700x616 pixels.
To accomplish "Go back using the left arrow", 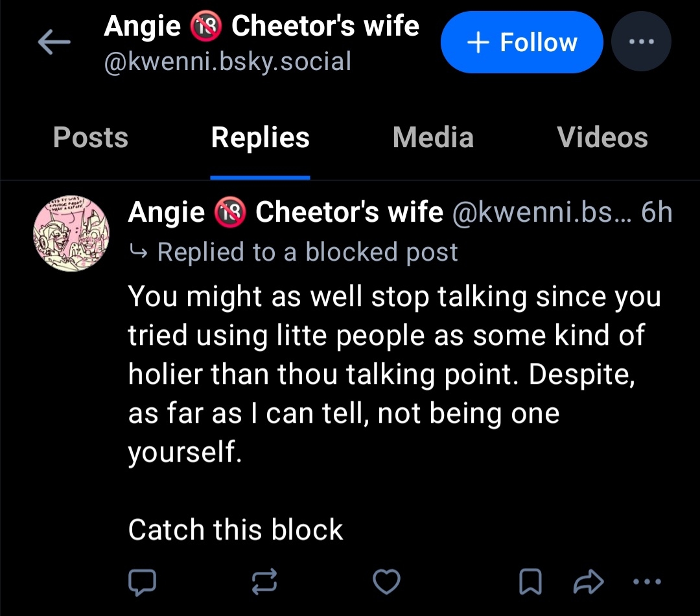I will pyautogui.click(x=54, y=43).
